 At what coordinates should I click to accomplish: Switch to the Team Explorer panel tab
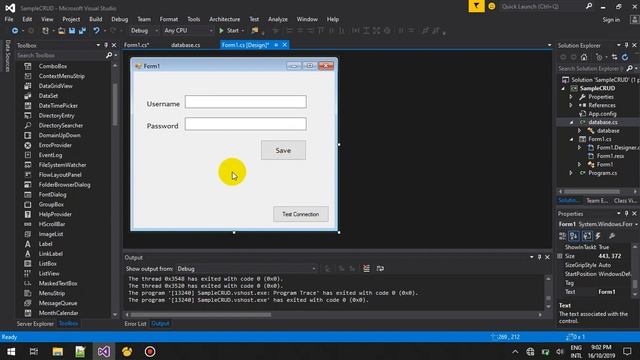(x=597, y=200)
